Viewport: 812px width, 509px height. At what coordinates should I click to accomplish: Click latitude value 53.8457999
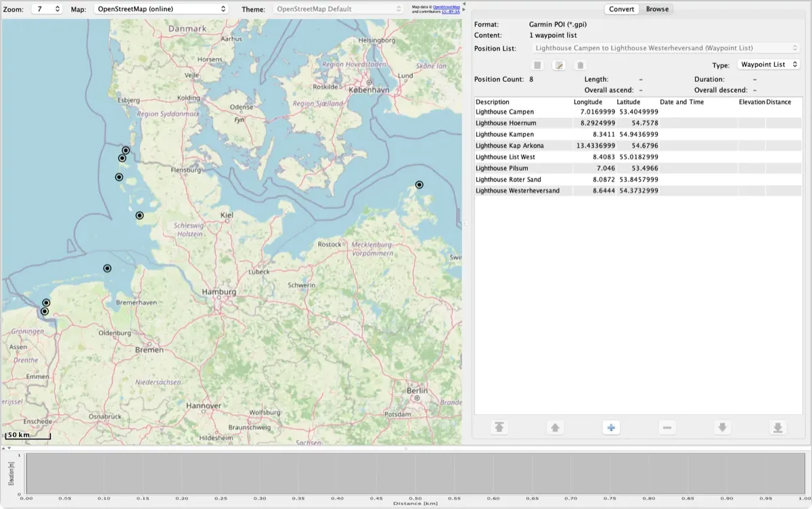(639, 179)
